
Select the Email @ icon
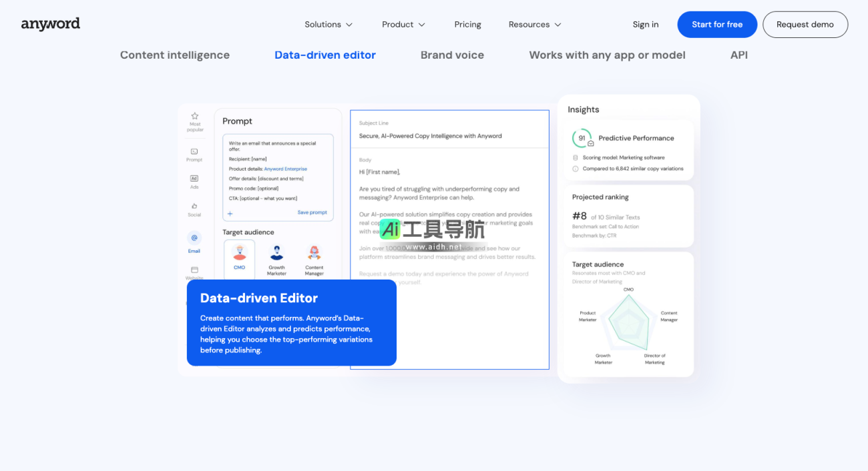pos(194,238)
